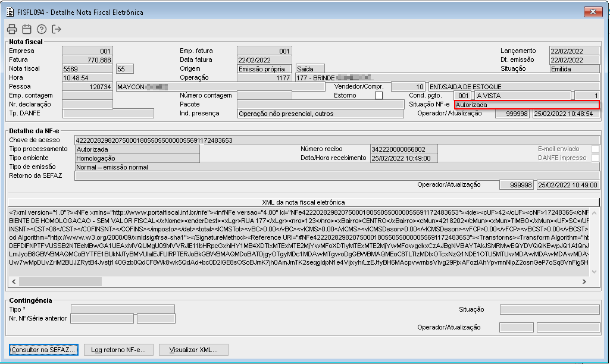Click the Situação field showing Emitida
The width and height of the screenshot is (610, 364).
pos(575,69)
